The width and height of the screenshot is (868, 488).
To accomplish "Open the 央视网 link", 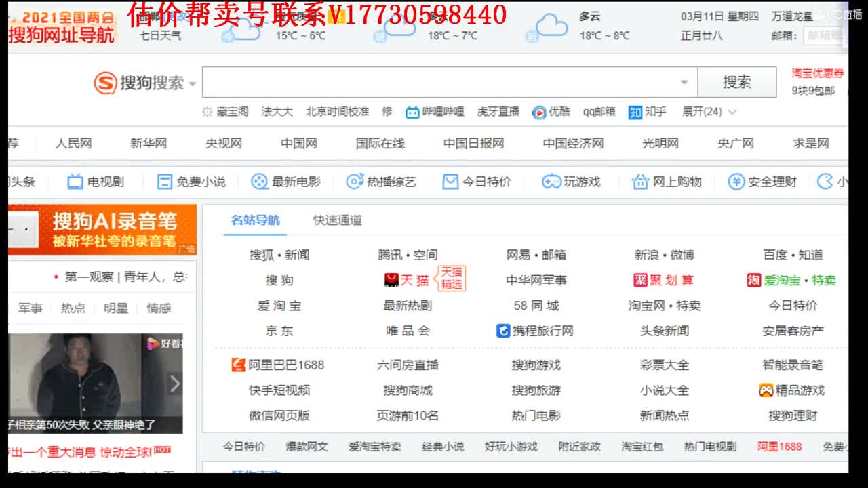I will [x=224, y=143].
